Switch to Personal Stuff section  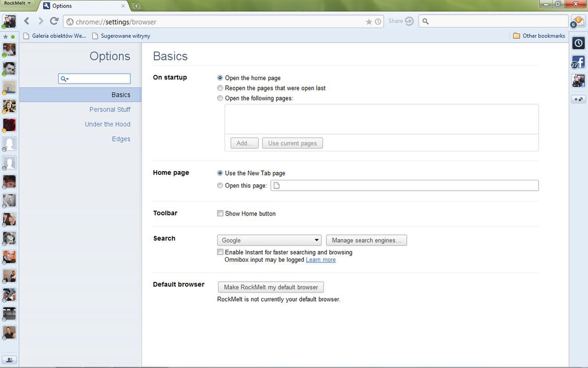110,109
